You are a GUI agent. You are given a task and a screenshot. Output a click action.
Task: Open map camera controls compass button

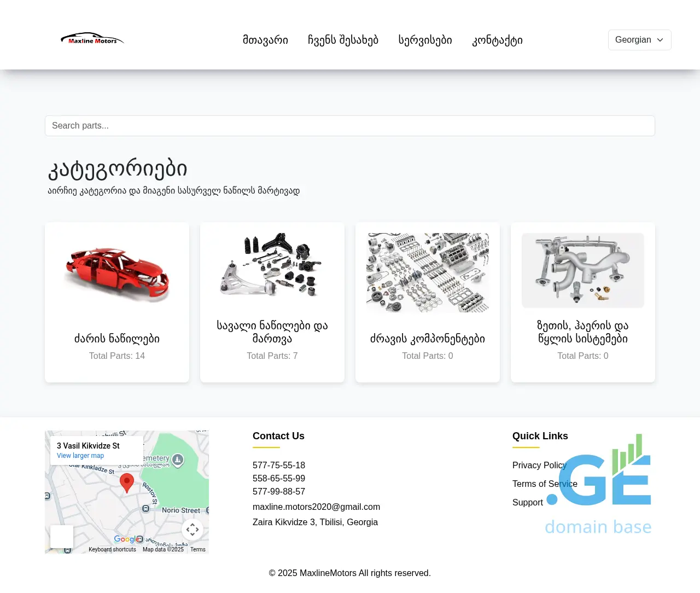coord(192,530)
